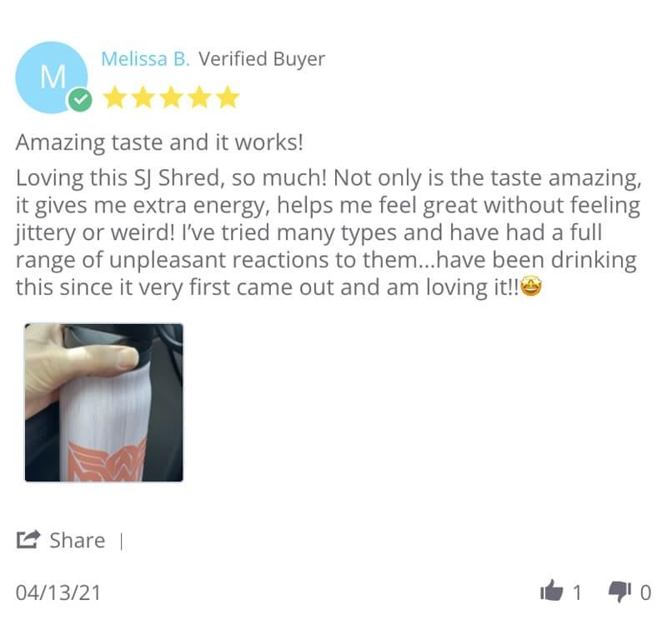The image size is (667, 644).
Task: Click the star-eyes emoji in review
Action: click(531, 287)
